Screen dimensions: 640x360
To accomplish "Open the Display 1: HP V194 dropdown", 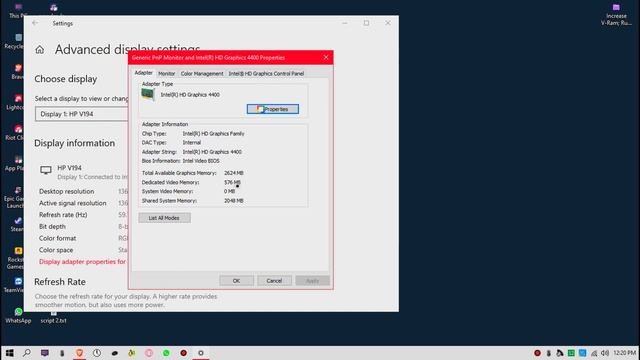I will coord(82,114).
